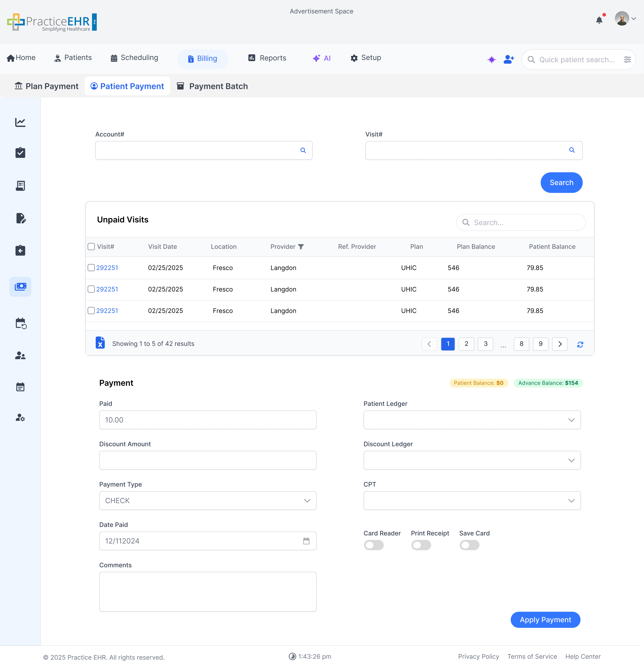Open visit 292251 link in first row

point(107,268)
